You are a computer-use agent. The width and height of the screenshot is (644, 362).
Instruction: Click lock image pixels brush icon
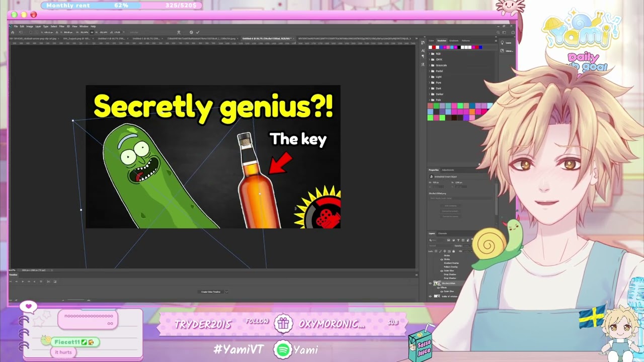[440, 251]
